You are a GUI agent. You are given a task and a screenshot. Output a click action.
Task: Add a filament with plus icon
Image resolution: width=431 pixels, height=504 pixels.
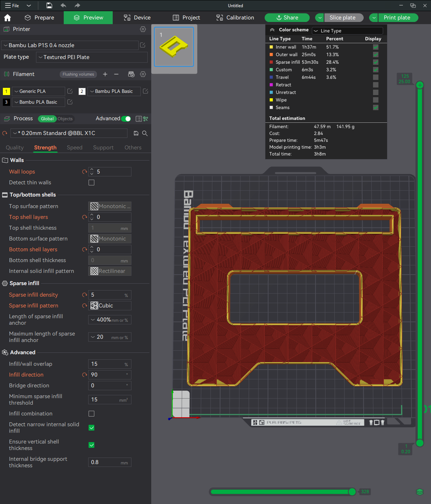[x=105, y=74]
